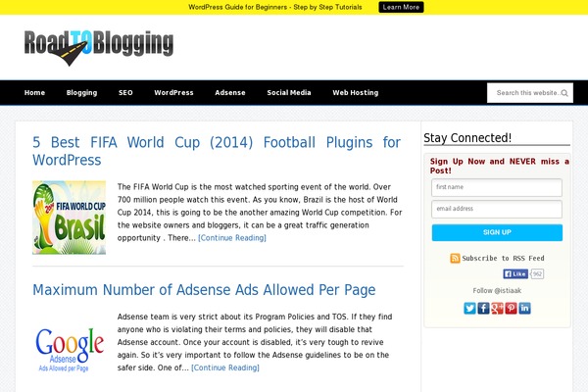The image size is (588, 392).
Task: Continue Reading the FIFA World Cup post
Action: (x=232, y=238)
